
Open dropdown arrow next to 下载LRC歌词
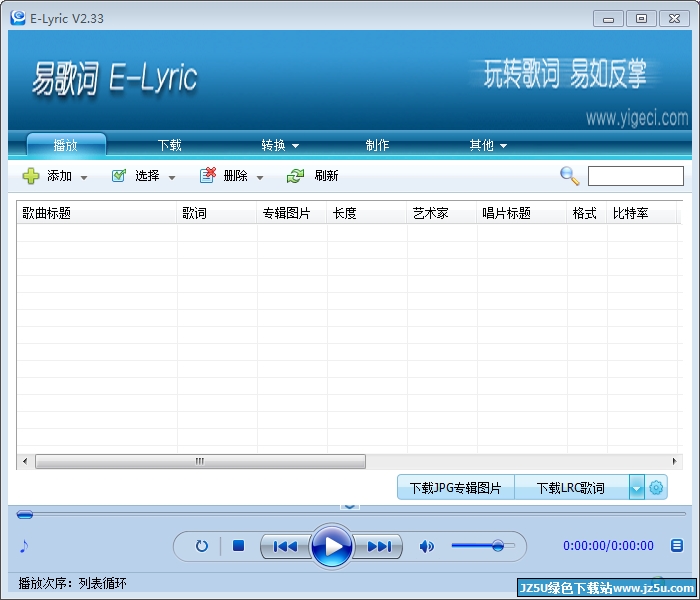(637, 488)
